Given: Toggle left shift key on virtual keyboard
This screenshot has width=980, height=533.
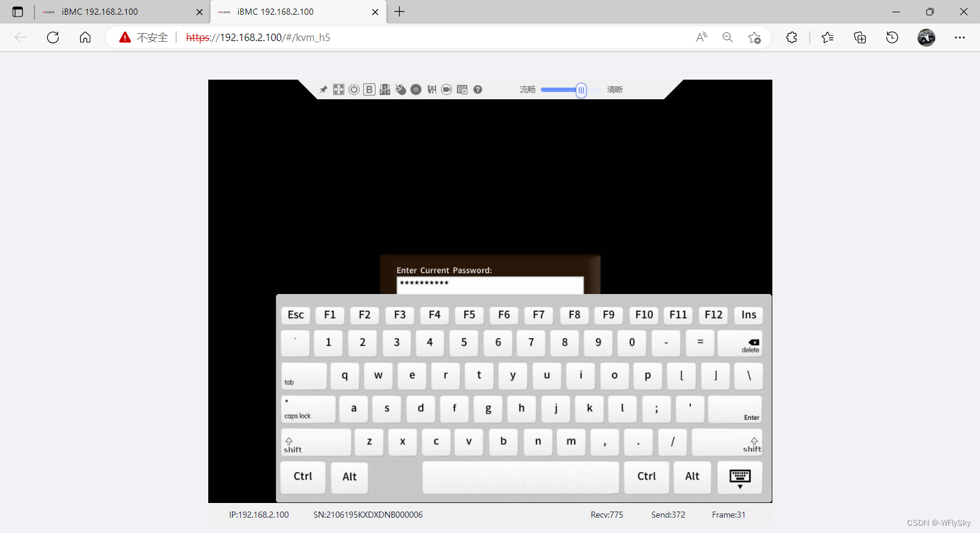Looking at the screenshot, I should point(316,442).
